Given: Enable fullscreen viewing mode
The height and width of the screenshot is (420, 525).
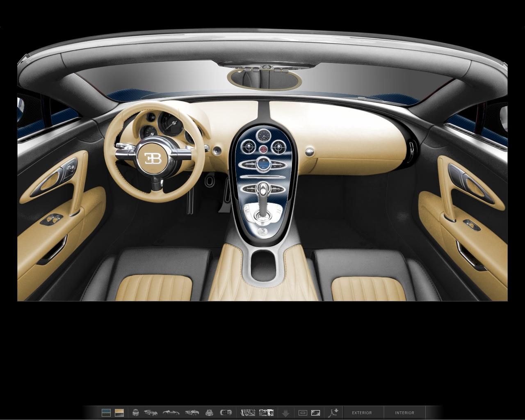Looking at the screenshot, I should (315, 413).
